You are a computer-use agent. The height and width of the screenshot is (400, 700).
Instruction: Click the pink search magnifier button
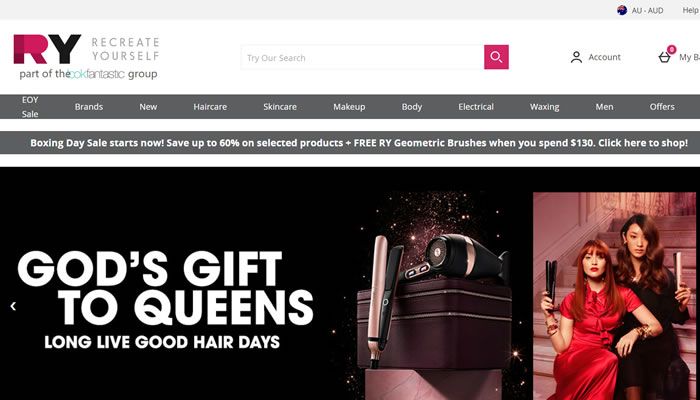tap(496, 57)
